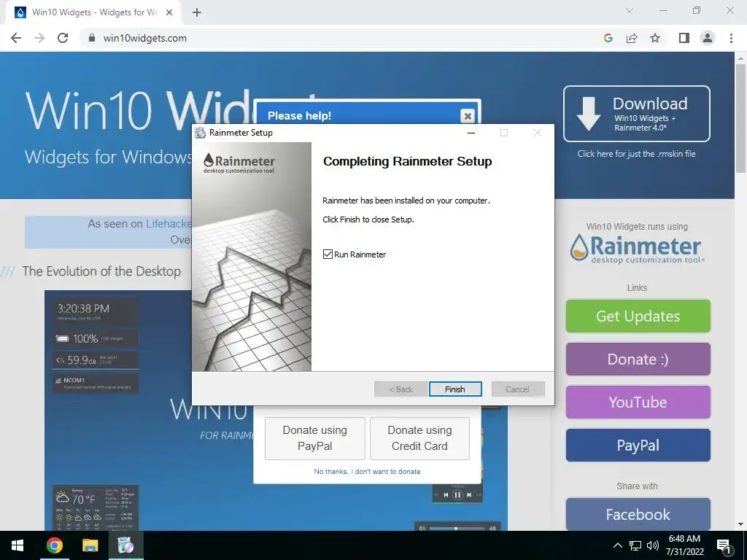Open the YouTube link button
Screen dimensions: 747x560
(638, 402)
